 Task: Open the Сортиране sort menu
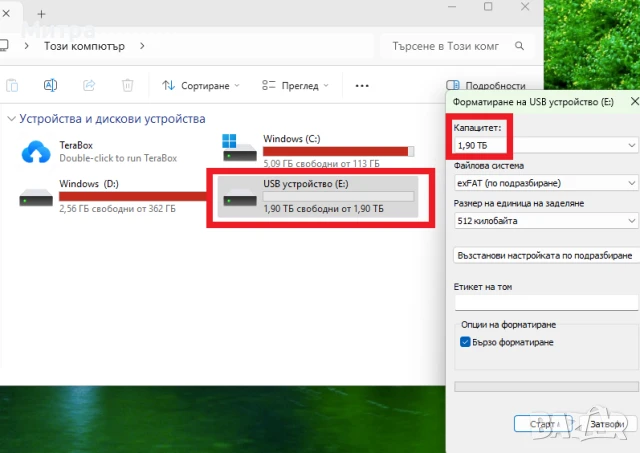coord(196,86)
